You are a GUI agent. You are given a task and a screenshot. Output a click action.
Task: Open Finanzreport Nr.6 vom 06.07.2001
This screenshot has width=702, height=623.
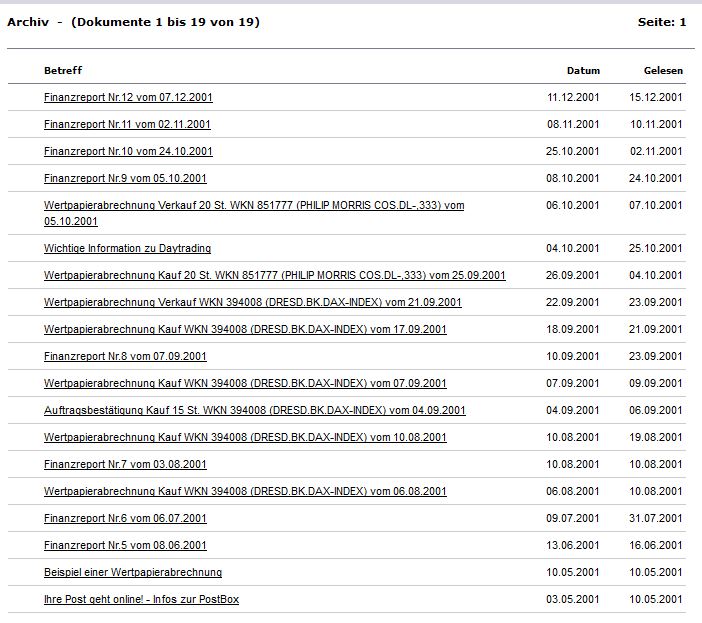coord(125,518)
